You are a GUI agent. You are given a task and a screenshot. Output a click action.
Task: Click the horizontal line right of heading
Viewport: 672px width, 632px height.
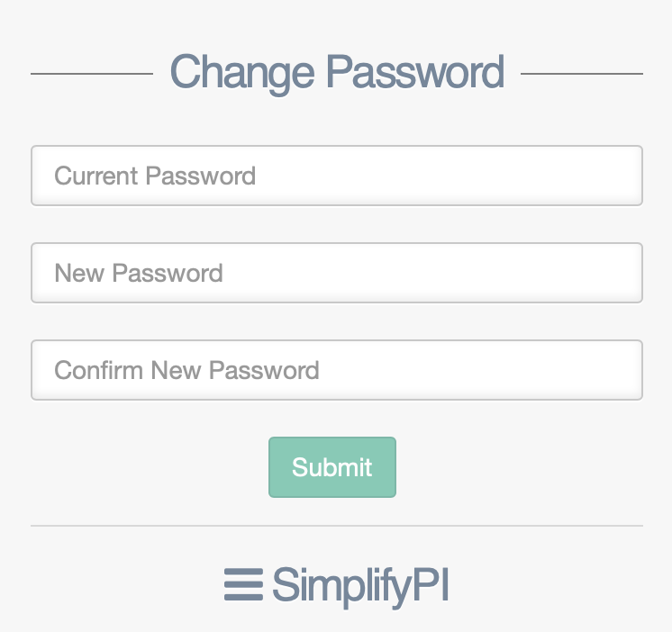tap(582, 74)
